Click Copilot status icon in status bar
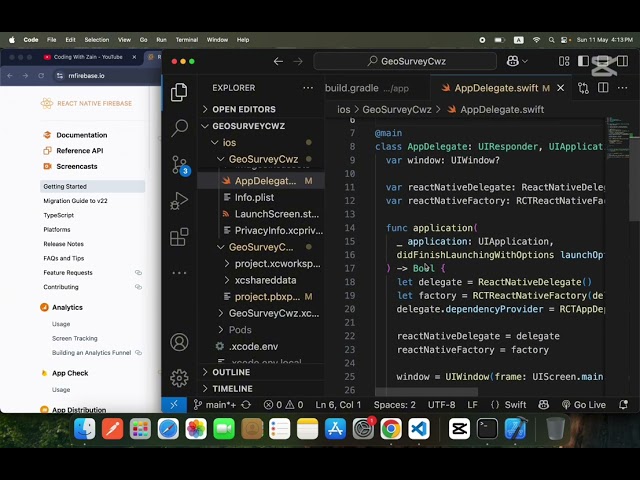Image resolution: width=640 pixels, height=480 pixels. (x=544, y=405)
